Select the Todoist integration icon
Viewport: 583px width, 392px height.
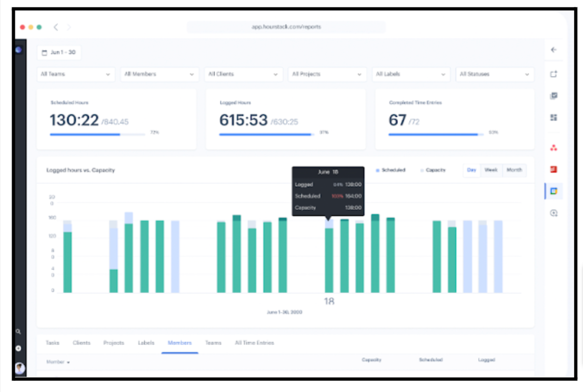(x=553, y=169)
